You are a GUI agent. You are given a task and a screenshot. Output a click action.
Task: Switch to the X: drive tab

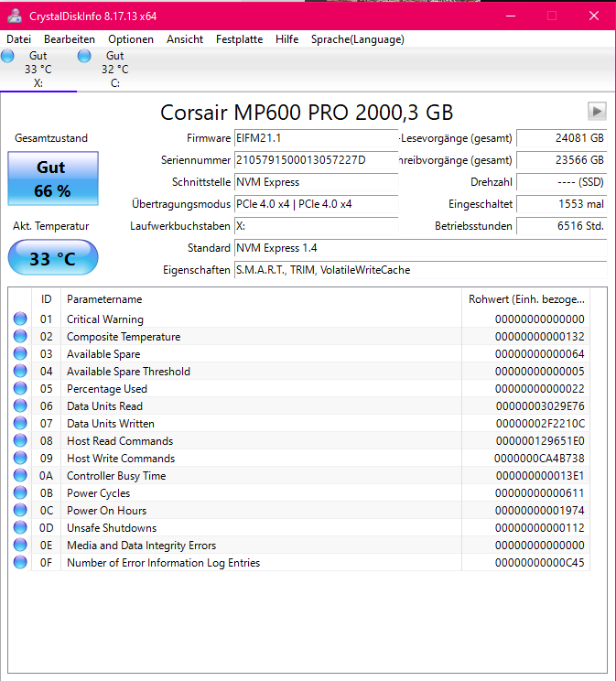pyautogui.click(x=38, y=70)
